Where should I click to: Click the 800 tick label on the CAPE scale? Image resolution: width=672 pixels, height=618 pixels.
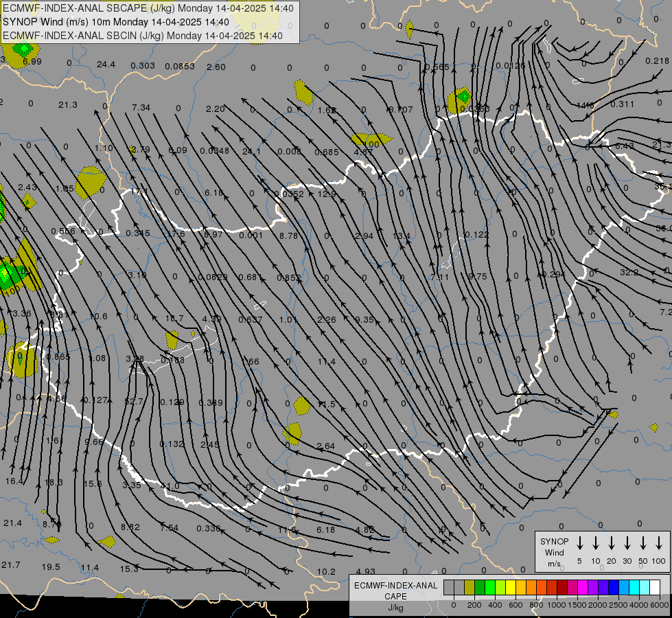click(536, 605)
